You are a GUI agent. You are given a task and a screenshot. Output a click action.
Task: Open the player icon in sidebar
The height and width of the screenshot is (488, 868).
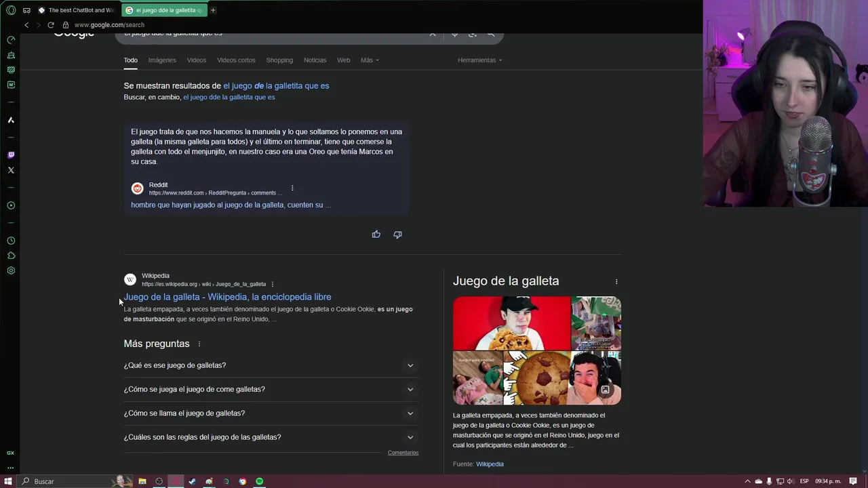click(x=11, y=205)
